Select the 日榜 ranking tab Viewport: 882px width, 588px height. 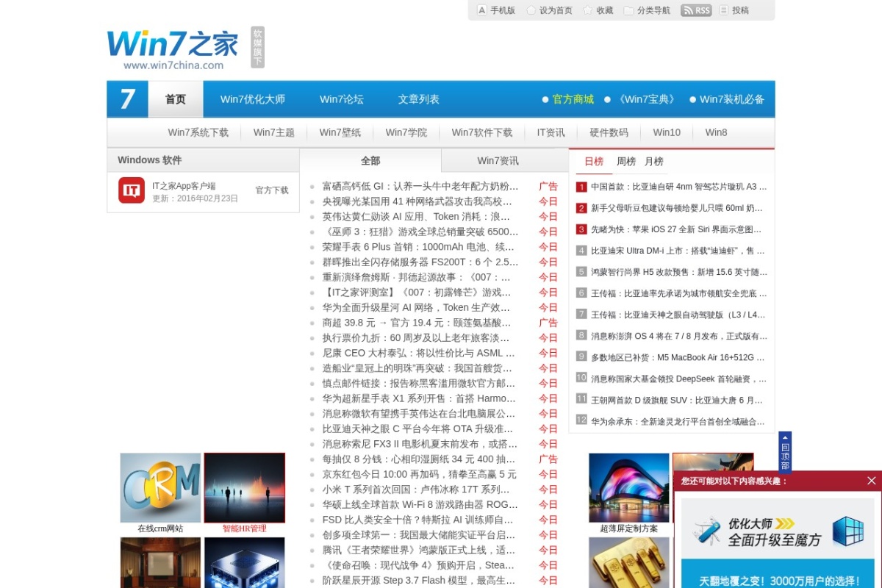594,162
